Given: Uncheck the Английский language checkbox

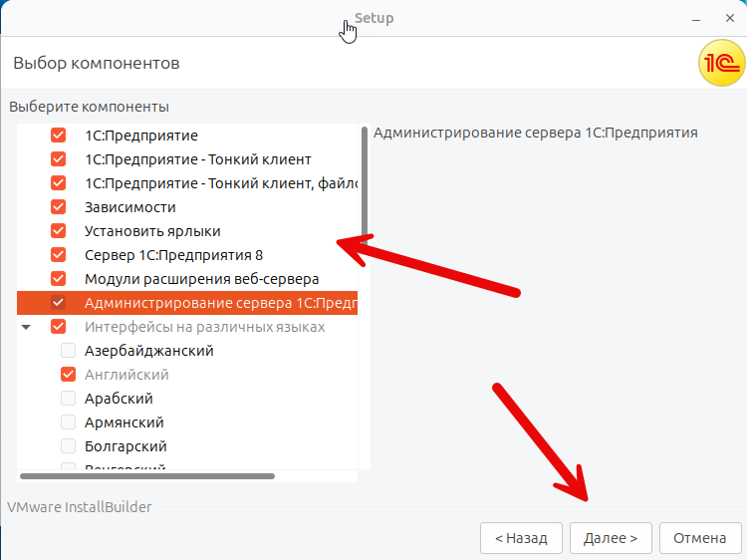Looking at the screenshot, I should (x=69, y=375).
